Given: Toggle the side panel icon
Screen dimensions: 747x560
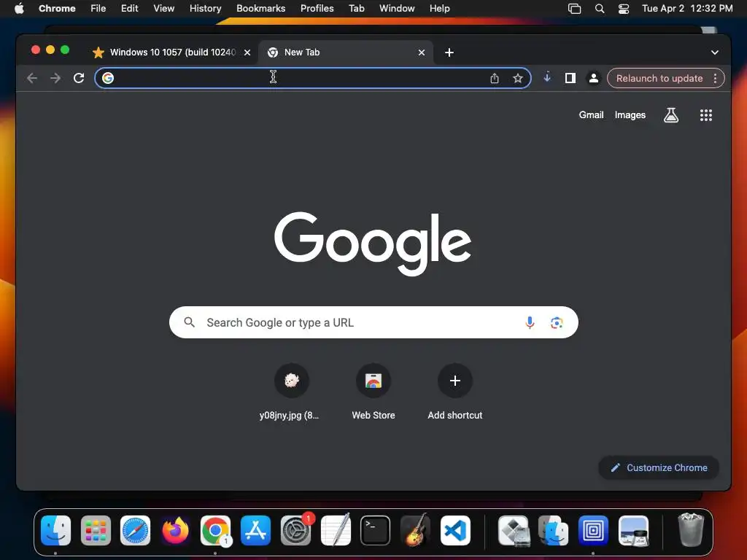Looking at the screenshot, I should [x=570, y=78].
